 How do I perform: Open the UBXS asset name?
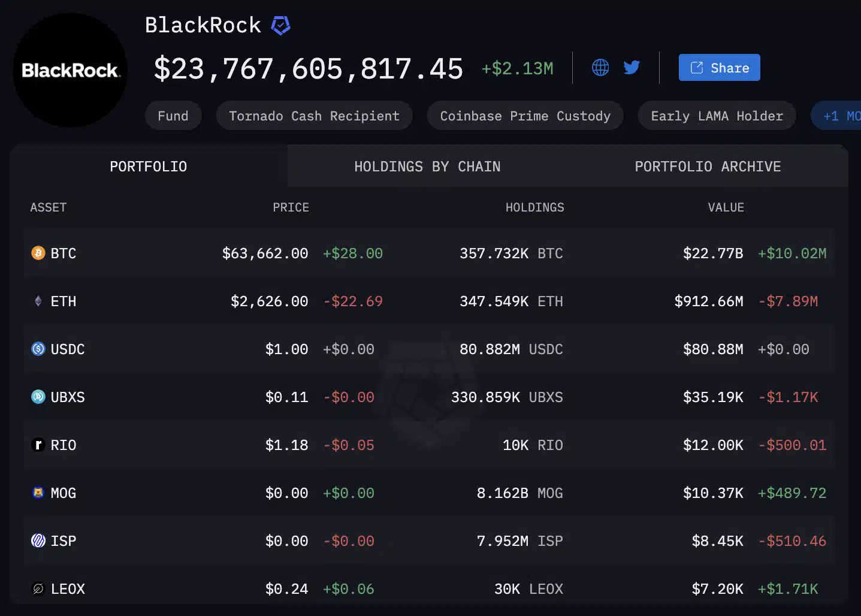(x=68, y=397)
